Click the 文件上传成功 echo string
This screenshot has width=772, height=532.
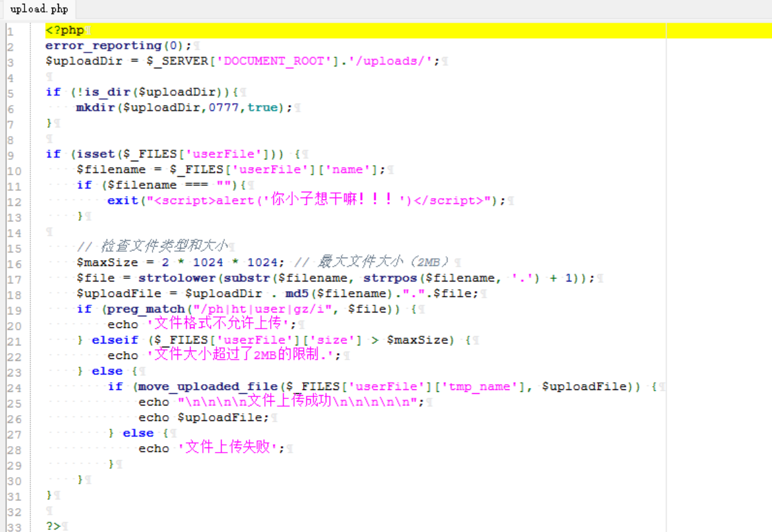pos(298,401)
